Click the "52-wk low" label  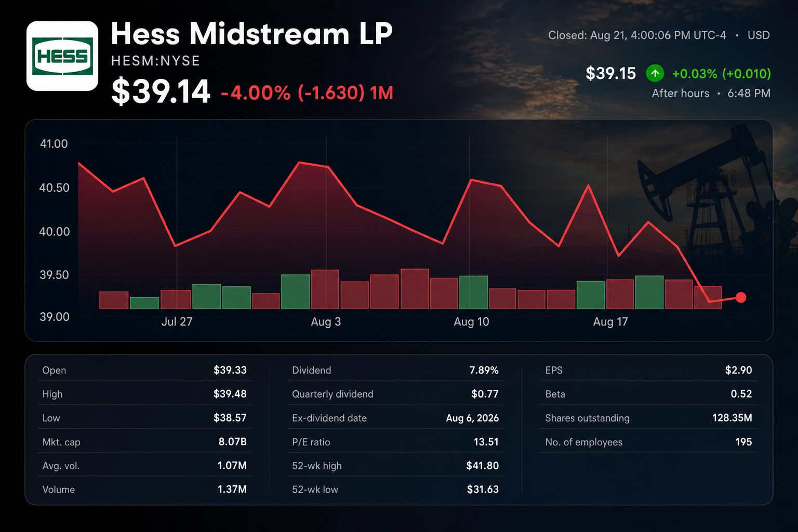pyautogui.click(x=315, y=490)
